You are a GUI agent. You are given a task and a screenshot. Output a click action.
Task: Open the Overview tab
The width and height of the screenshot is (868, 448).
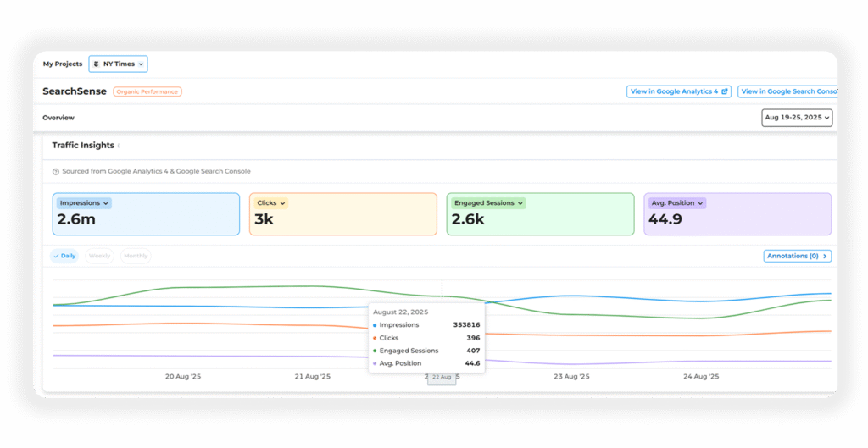coord(58,118)
